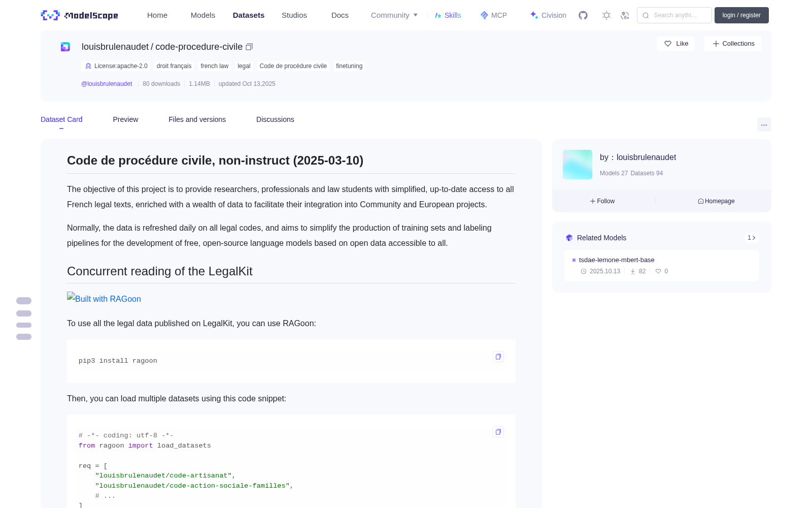Open the GitHub icon link

pyautogui.click(x=583, y=15)
